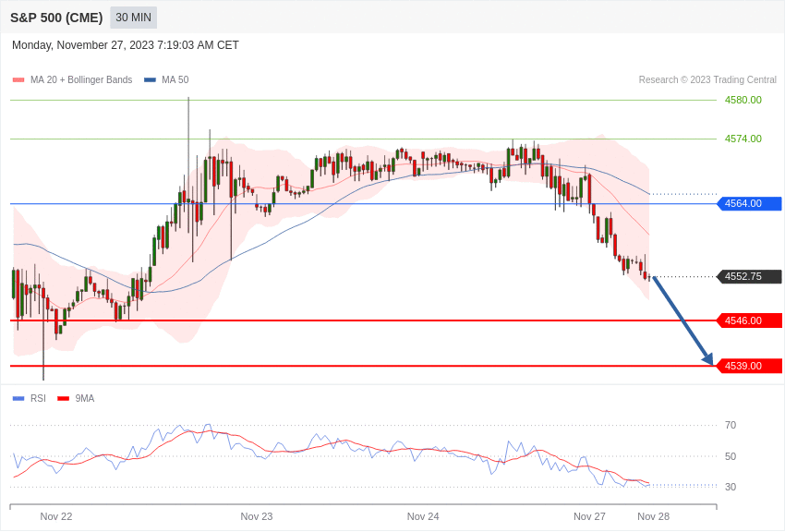Click the RSI 70 axis label
Viewport: 785px width, 532px height.
pos(731,425)
